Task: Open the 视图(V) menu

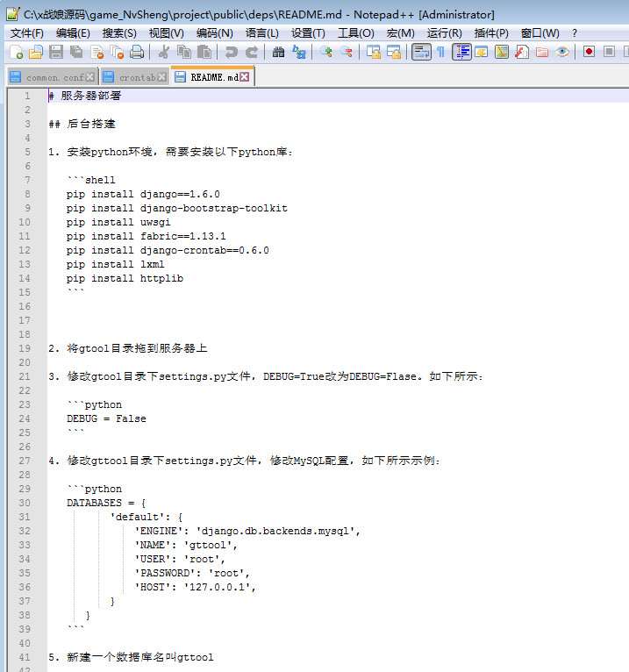Action: (x=167, y=33)
